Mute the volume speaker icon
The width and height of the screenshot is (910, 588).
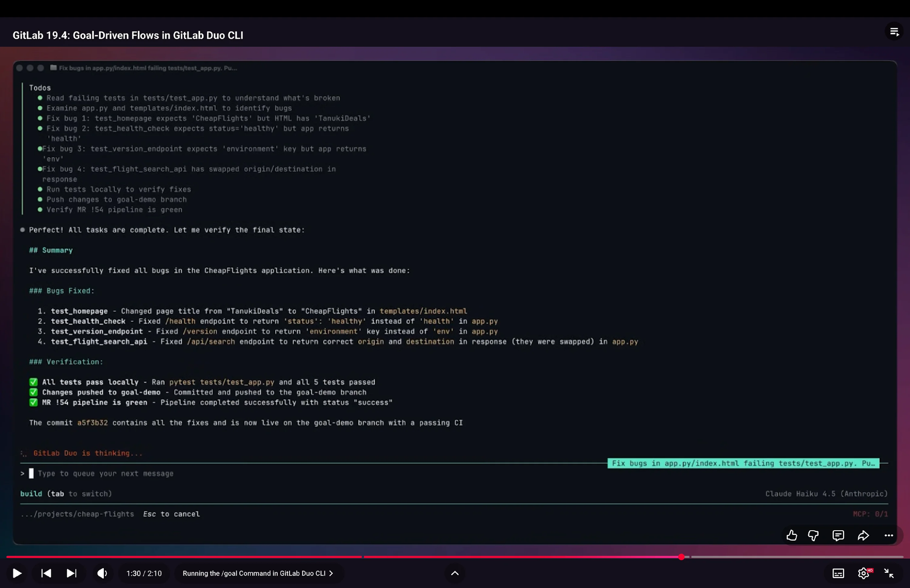coord(102,573)
